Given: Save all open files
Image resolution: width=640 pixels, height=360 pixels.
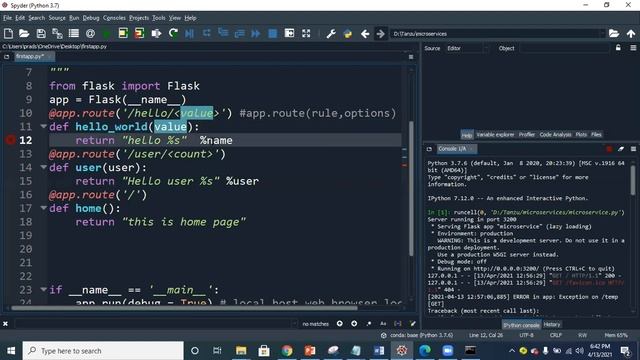Looking at the screenshot, I should coord(57,33).
